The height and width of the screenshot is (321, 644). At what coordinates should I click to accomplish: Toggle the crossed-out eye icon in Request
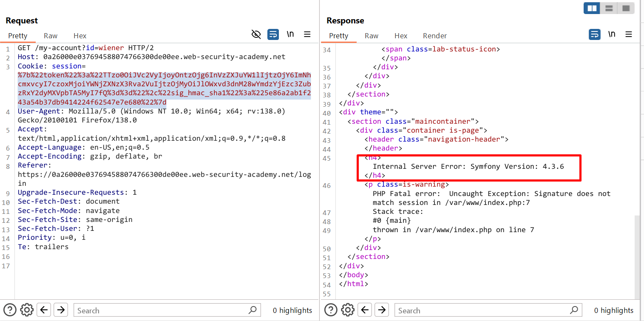coord(256,34)
